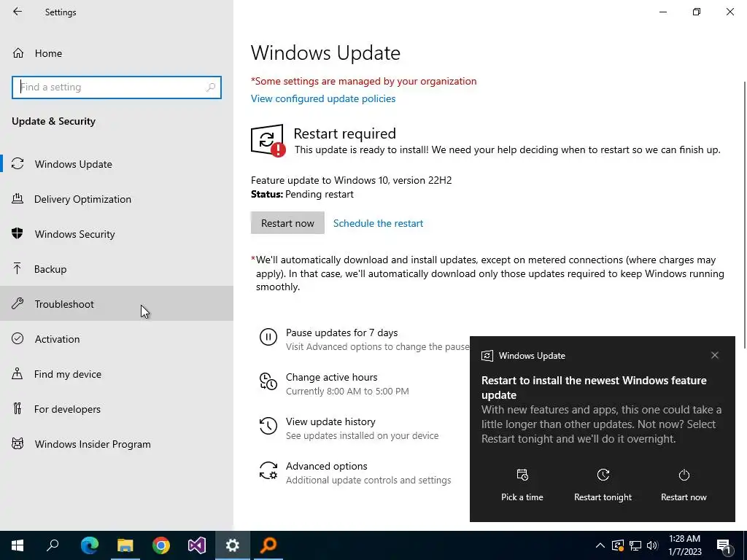The height and width of the screenshot is (560, 747).
Task: Open Activation settings
Action: [117, 339]
